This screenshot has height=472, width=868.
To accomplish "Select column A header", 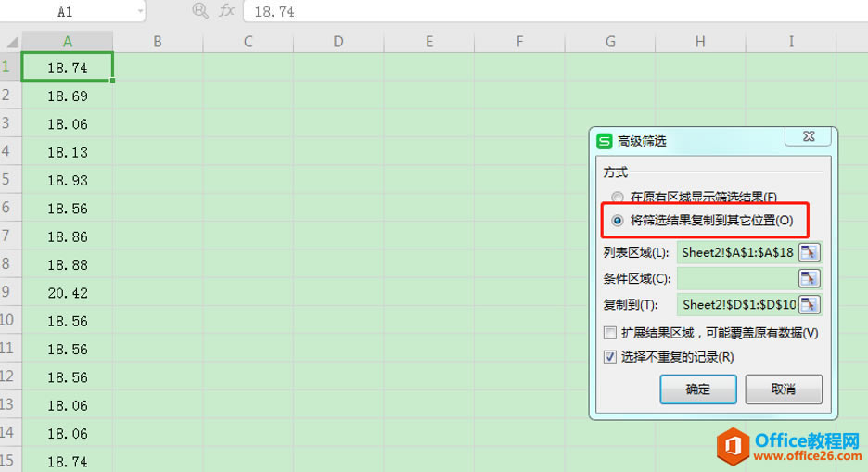I will point(68,42).
